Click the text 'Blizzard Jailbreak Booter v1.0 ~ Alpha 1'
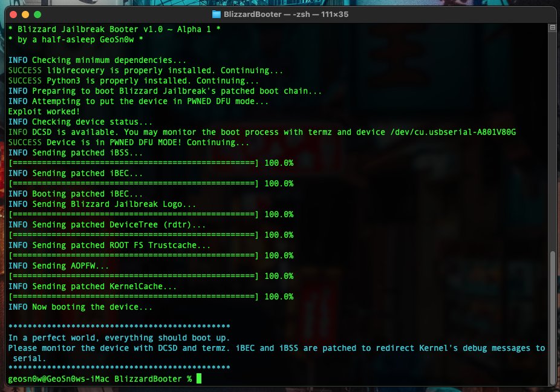The height and width of the screenshot is (392, 560). coord(114,29)
